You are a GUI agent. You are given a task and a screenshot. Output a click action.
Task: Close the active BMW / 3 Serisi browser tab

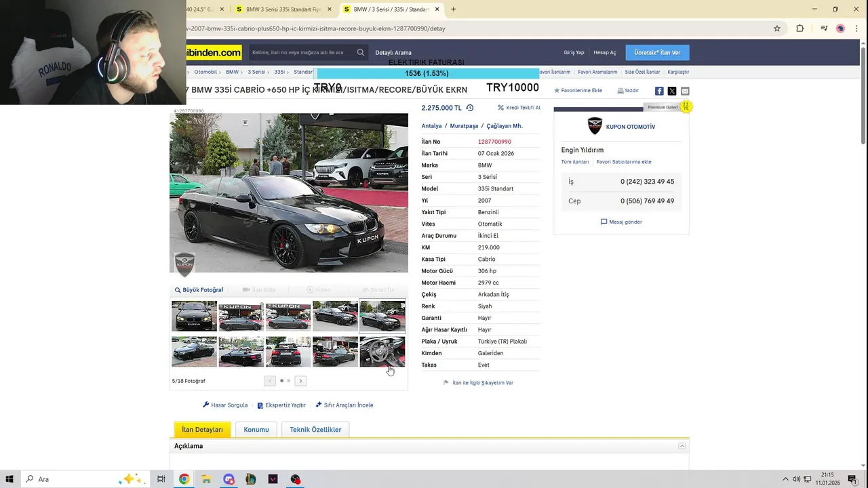click(x=437, y=9)
